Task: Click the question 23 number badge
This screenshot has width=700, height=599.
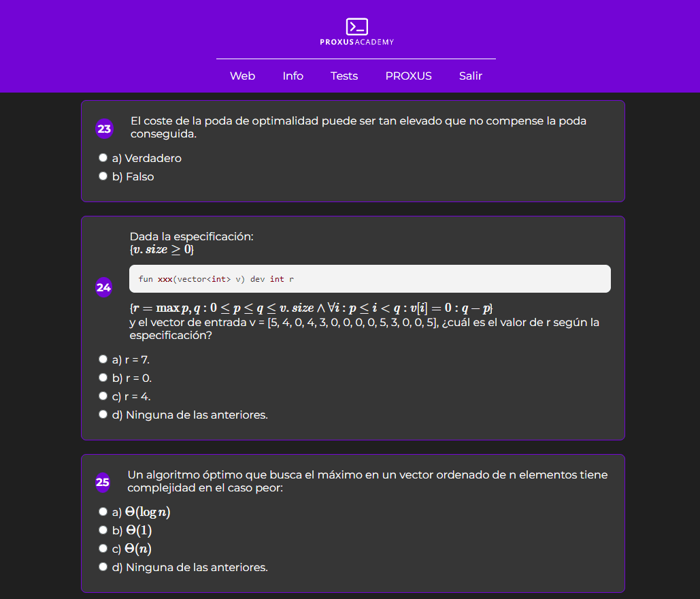Action: coord(104,129)
